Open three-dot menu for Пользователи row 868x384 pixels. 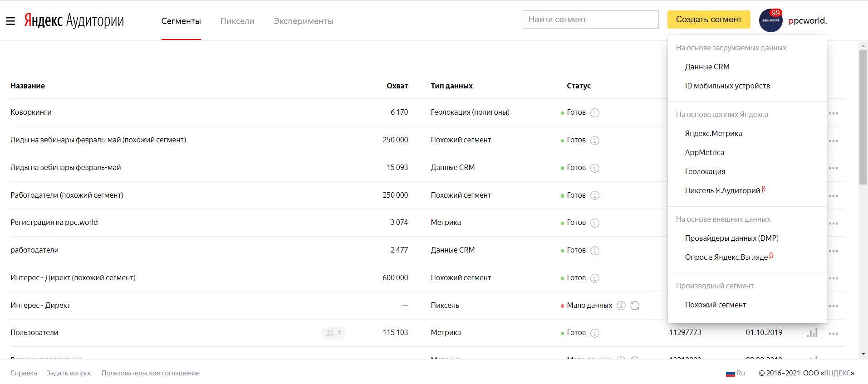[834, 334]
